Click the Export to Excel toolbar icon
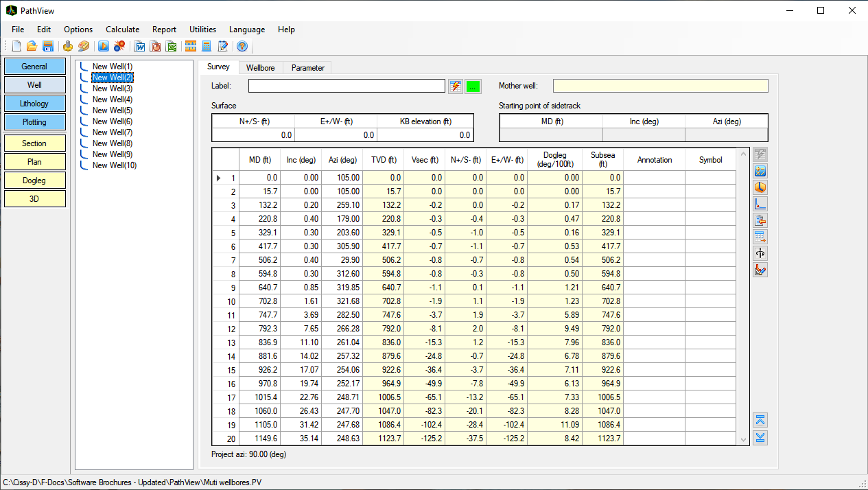The height and width of the screenshot is (490, 868). pos(172,47)
